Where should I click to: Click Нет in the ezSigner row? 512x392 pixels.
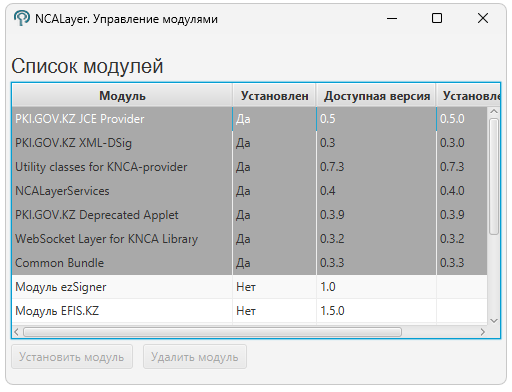click(x=246, y=287)
